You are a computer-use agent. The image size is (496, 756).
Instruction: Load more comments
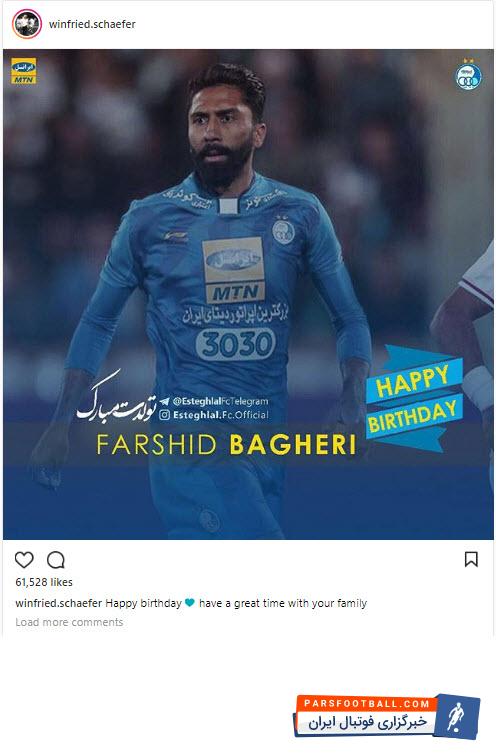pyautogui.click(x=69, y=622)
